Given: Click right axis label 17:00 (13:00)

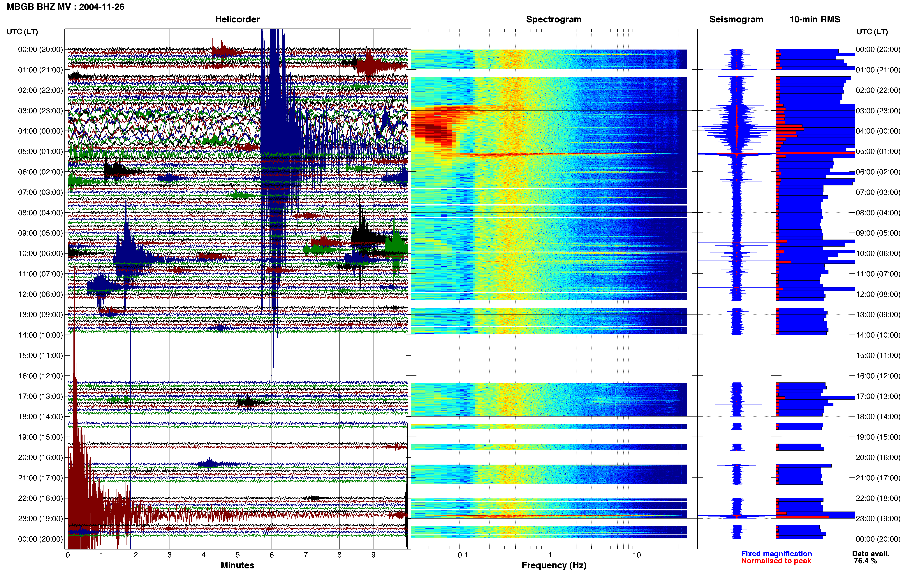Looking at the screenshot, I should click(x=878, y=396).
